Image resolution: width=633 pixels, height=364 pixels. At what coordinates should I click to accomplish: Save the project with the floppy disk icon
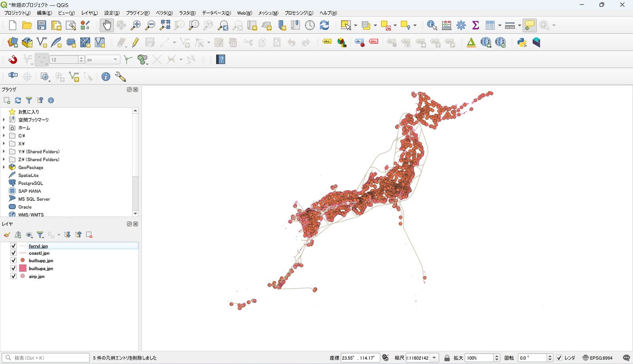click(x=42, y=25)
